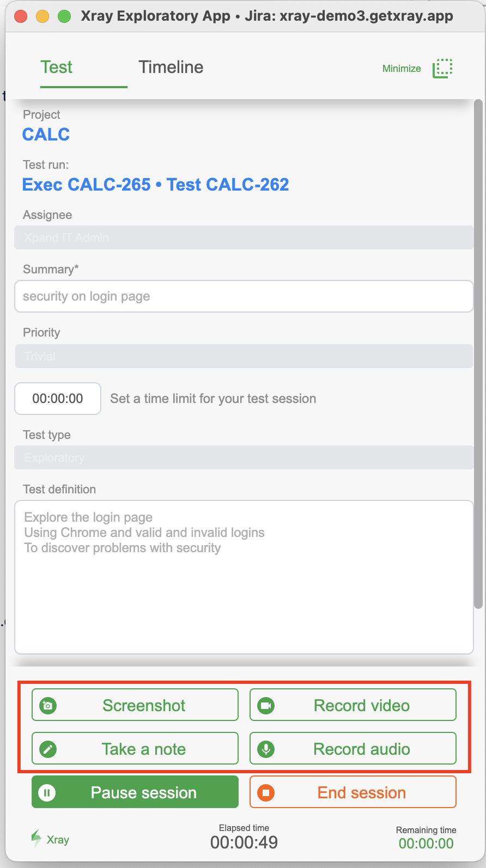The height and width of the screenshot is (868, 486).
Task: Open the CALC project link
Action: pos(46,135)
